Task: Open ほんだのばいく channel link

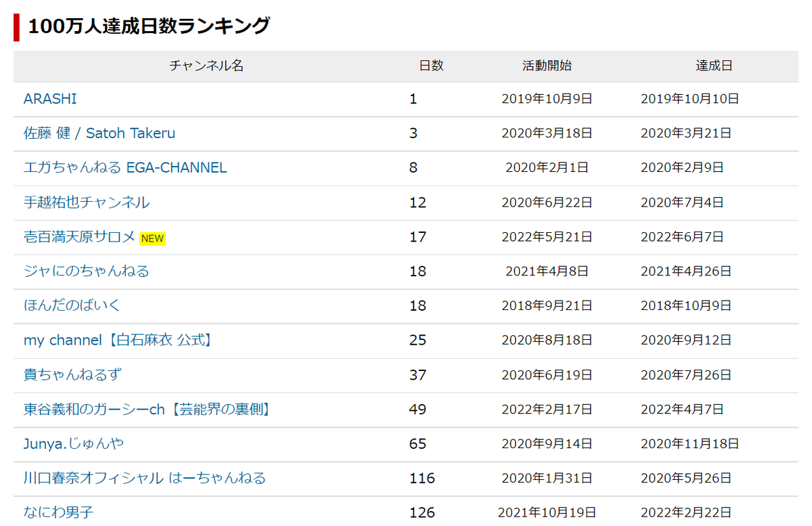Action: [x=72, y=306]
